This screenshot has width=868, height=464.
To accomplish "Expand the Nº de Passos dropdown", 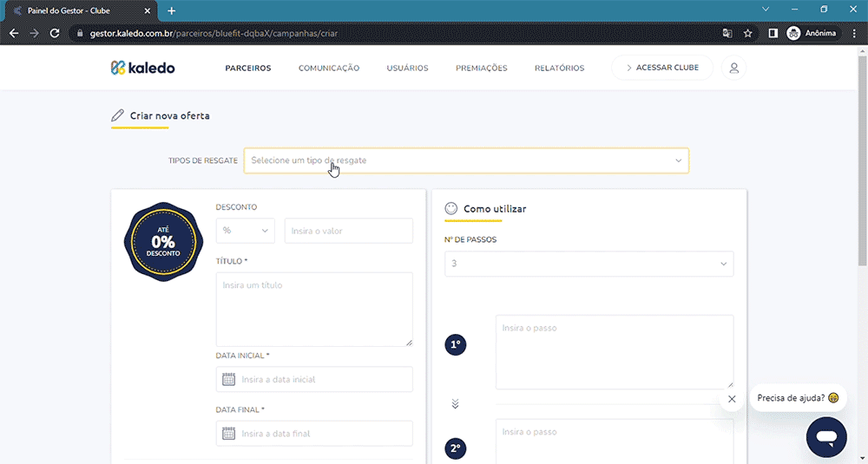I will [x=589, y=264].
